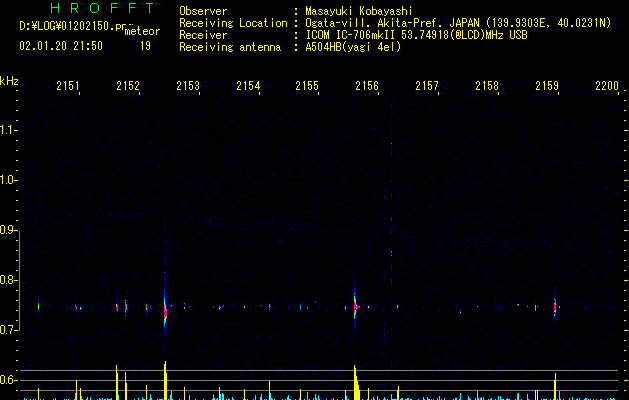Click the gray frequency range bracket on left axis
Screen dimensions: 629x400
19,281
